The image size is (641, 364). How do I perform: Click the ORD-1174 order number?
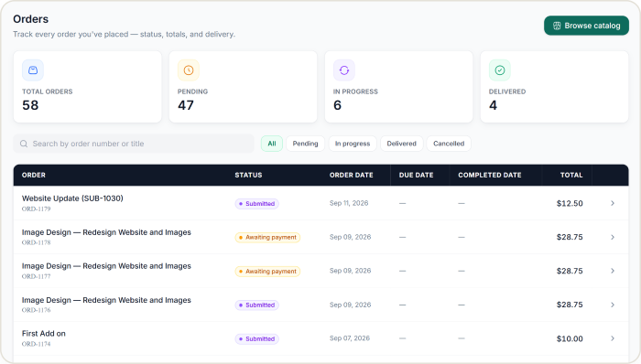tap(36, 344)
